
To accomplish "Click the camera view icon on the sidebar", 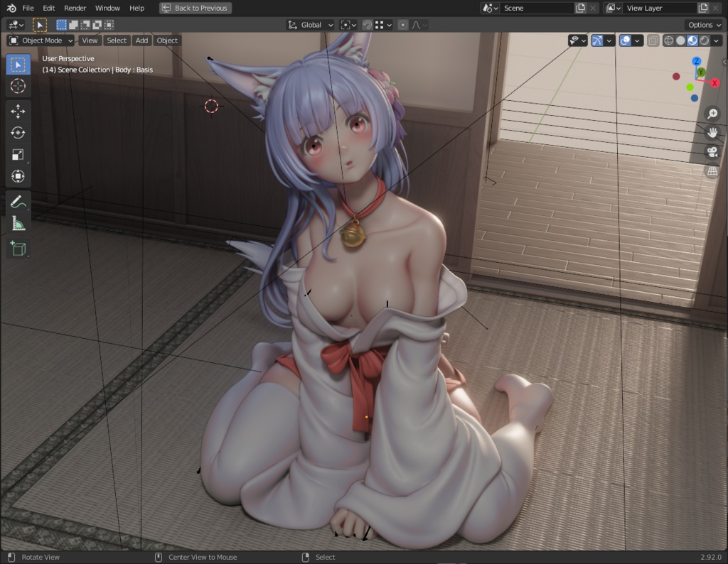I will 714,151.
